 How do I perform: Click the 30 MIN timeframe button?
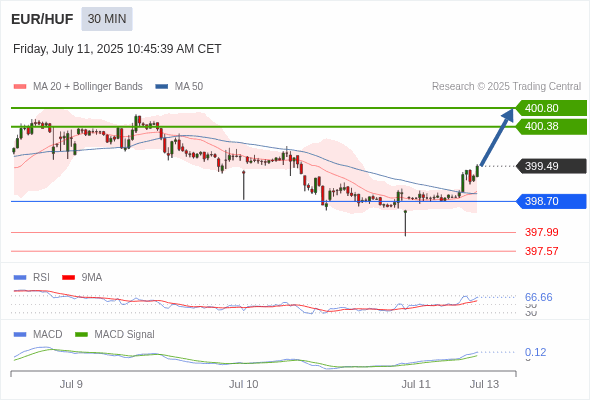107,19
